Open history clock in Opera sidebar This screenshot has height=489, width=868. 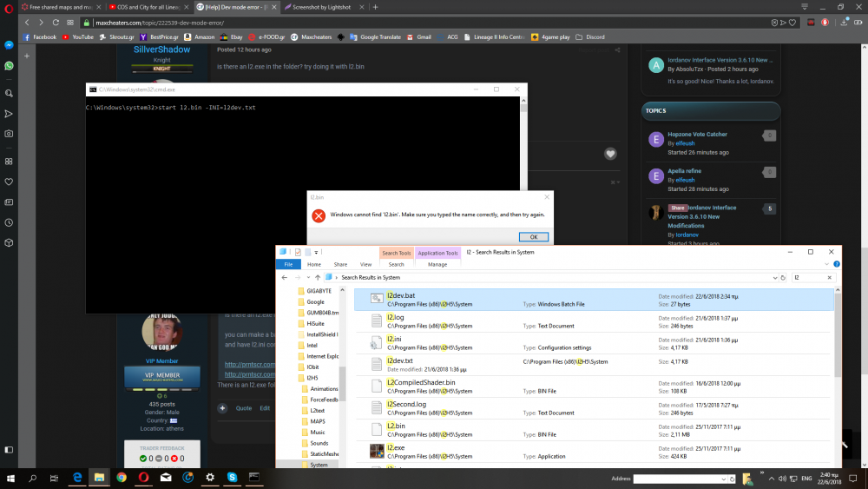[9, 222]
